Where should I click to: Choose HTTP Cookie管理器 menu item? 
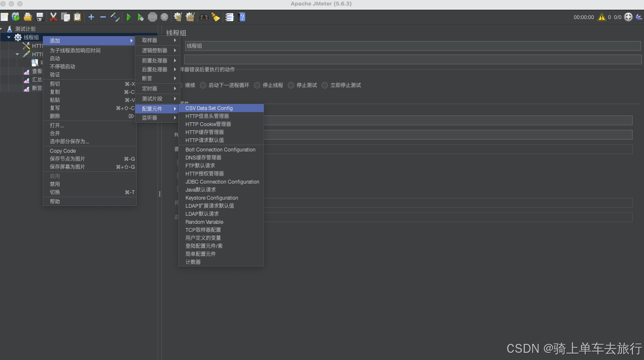click(x=221, y=124)
